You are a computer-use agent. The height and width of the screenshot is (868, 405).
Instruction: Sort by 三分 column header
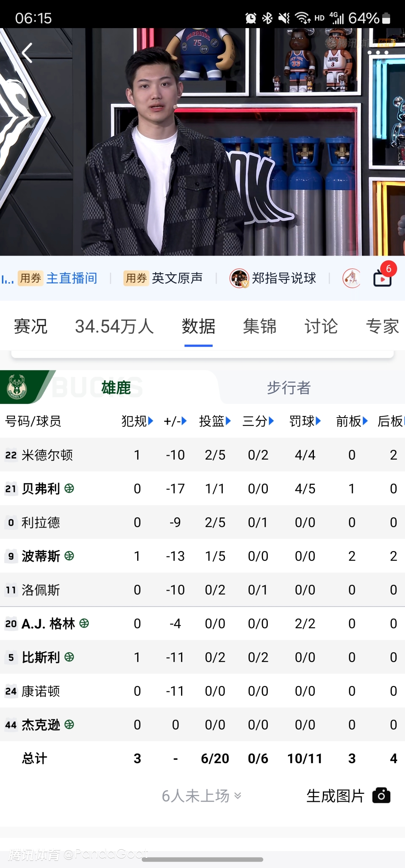(258, 421)
